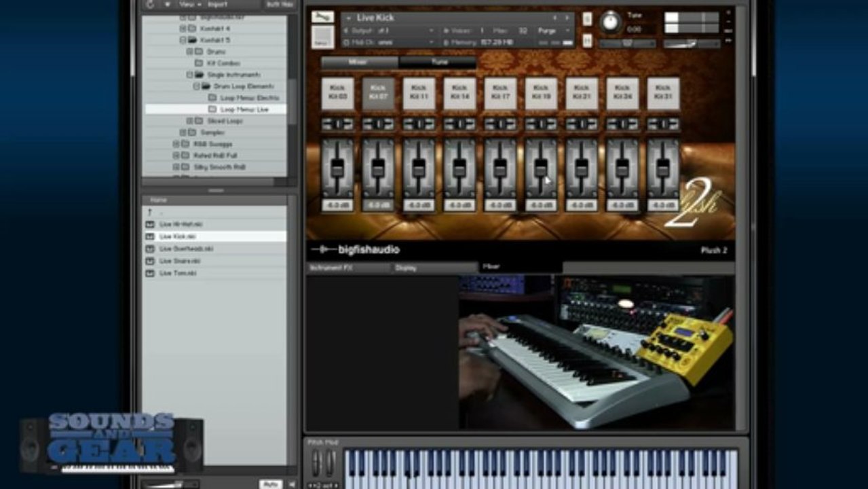Click the pan control under Kick Kit 17
This screenshot has height=489, width=868.
click(500, 124)
